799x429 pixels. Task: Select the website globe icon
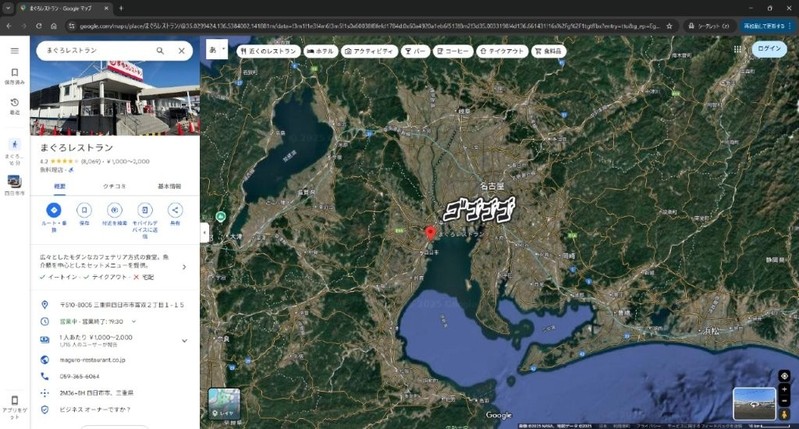(x=45, y=360)
